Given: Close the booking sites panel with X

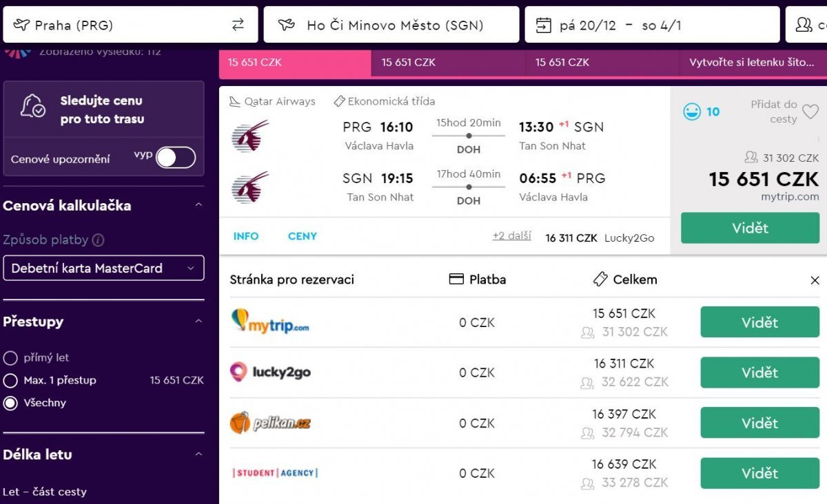Looking at the screenshot, I should 815,280.
